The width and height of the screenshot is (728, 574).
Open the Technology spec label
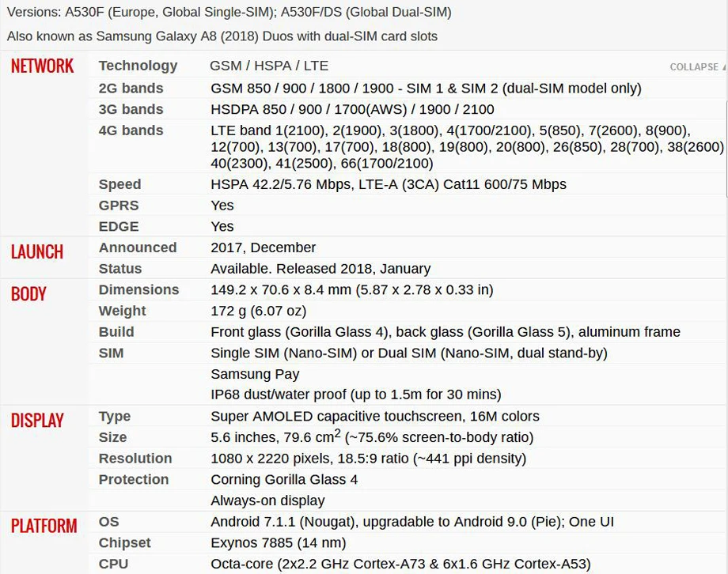pos(138,66)
